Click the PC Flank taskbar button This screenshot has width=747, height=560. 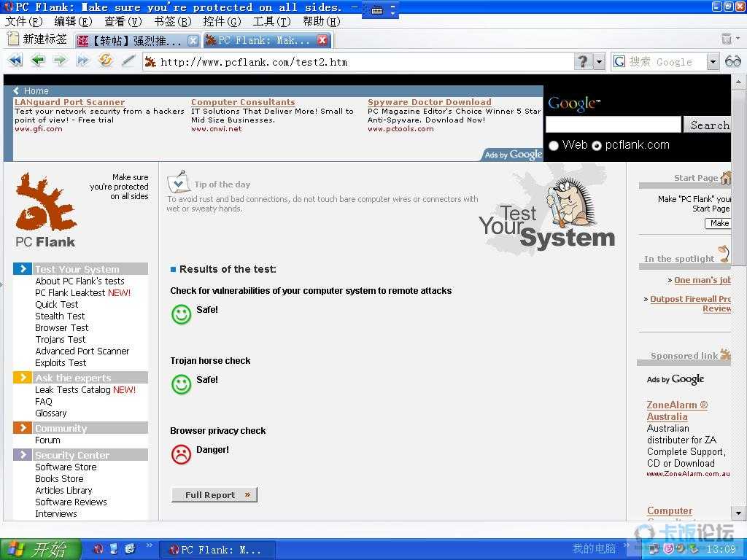[217, 550]
